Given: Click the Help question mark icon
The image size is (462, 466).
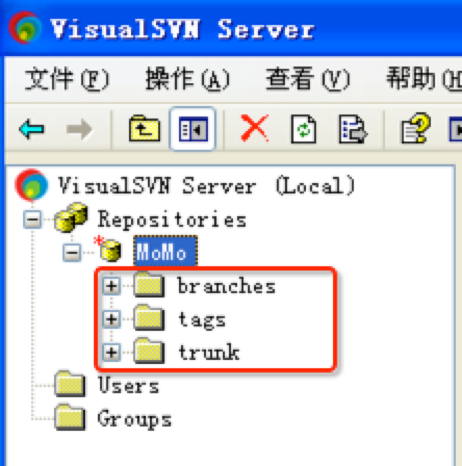Looking at the screenshot, I should [x=416, y=129].
